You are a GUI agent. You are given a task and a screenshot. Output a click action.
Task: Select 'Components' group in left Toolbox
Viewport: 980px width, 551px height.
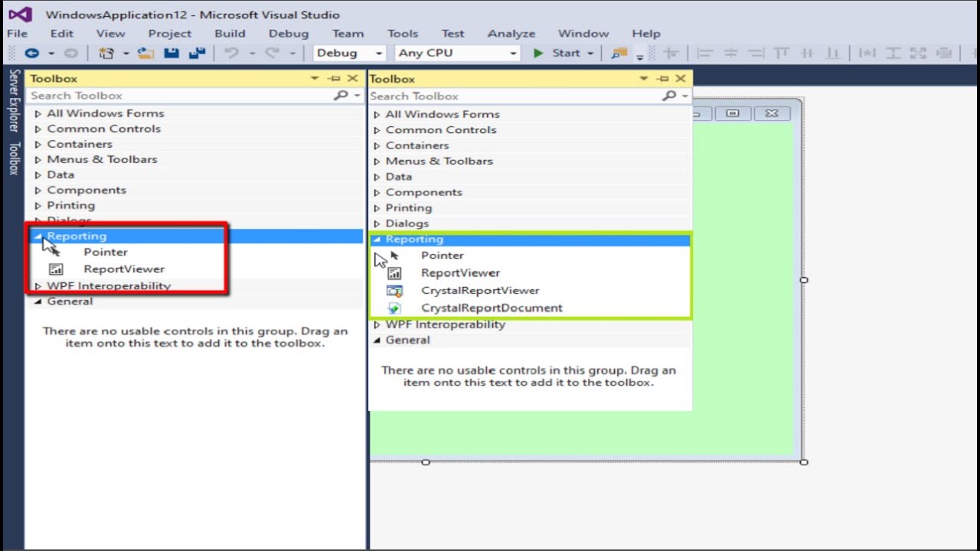pyautogui.click(x=87, y=190)
